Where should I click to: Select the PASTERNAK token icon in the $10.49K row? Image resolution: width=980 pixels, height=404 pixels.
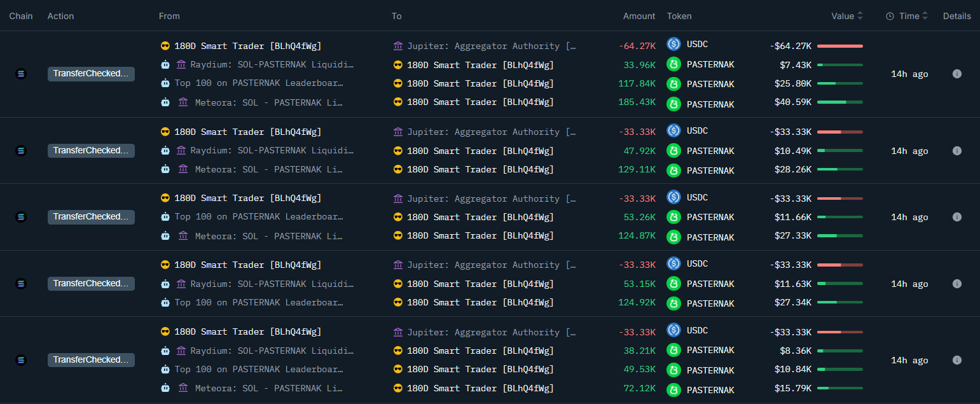click(673, 151)
